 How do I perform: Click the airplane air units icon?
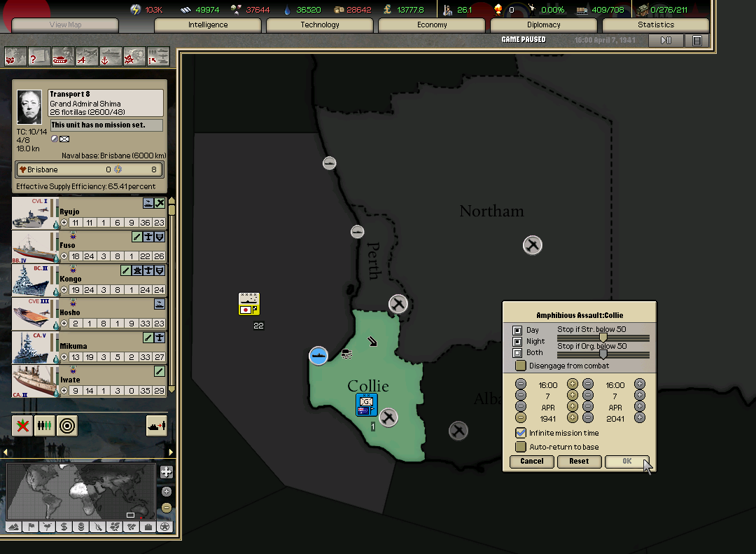87,56
